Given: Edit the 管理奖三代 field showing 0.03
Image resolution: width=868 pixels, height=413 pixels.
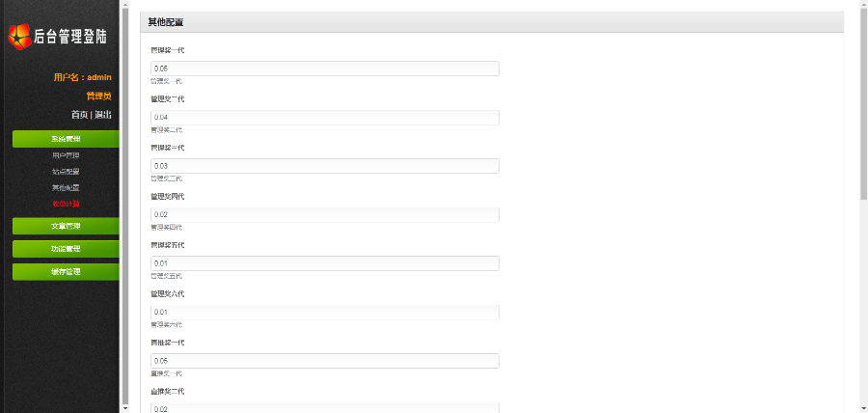Looking at the screenshot, I should click(x=324, y=166).
